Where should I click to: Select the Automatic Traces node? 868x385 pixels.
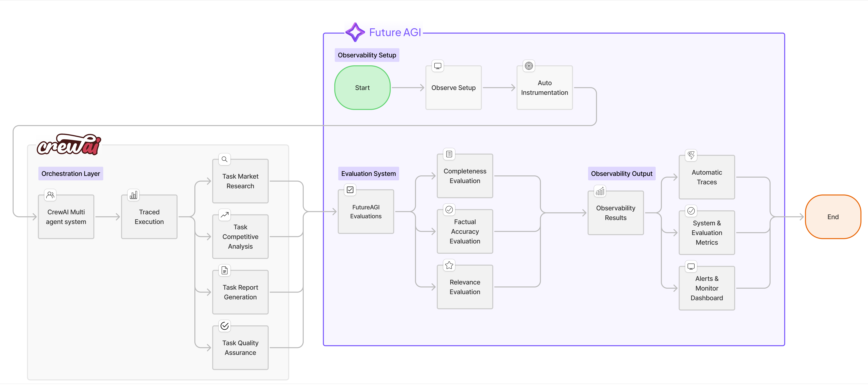(707, 177)
